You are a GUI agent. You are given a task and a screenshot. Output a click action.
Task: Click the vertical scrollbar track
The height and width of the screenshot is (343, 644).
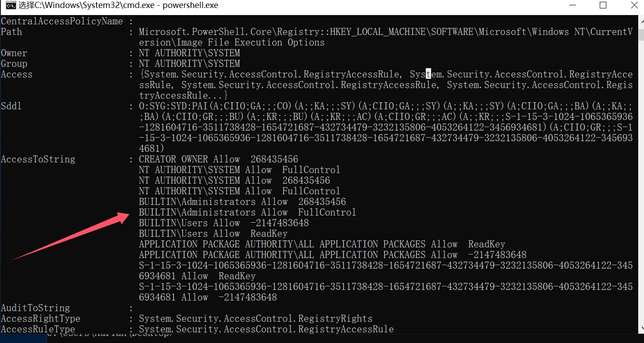tap(640, 177)
